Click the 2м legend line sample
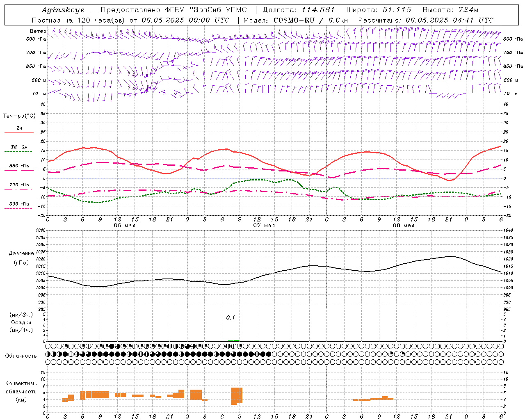This screenshot has width=525, height=420. pyautogui.click(x=19, y=133)
